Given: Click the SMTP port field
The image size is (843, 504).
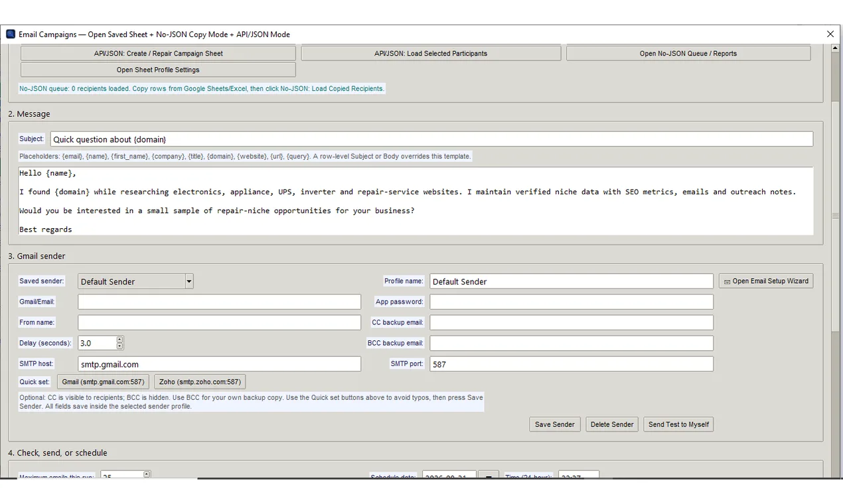Looking at the screenshot, I should pos(572,363).
